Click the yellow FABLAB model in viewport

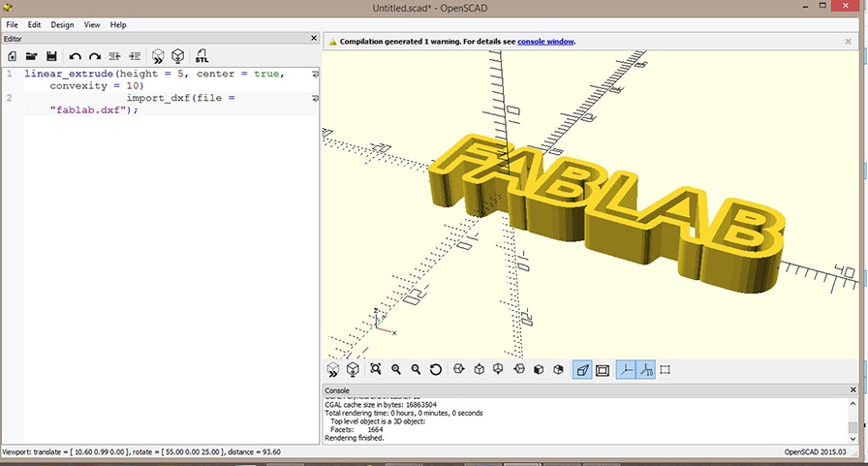[606, 213]
